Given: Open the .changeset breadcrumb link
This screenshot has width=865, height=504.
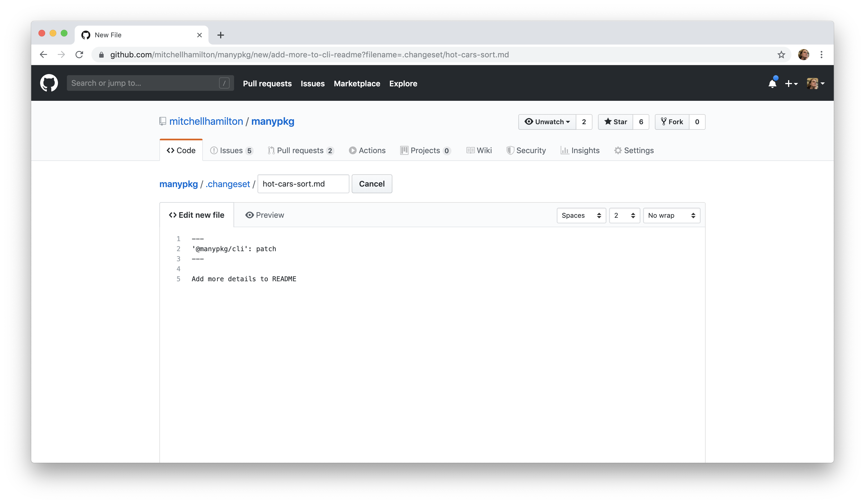Looking at the screenshot, I should click(x=228, y=184).
